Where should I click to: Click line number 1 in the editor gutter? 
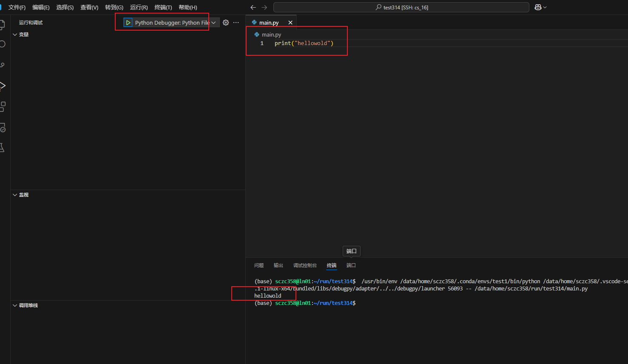point(262,43)
